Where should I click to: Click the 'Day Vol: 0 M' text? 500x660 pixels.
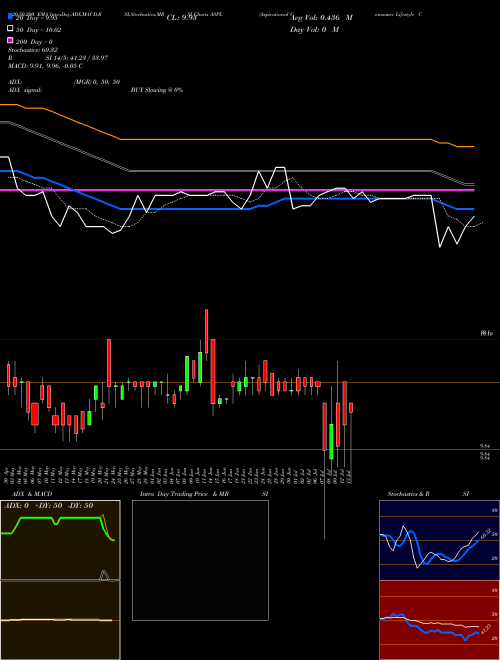click(x=314, y=30)
